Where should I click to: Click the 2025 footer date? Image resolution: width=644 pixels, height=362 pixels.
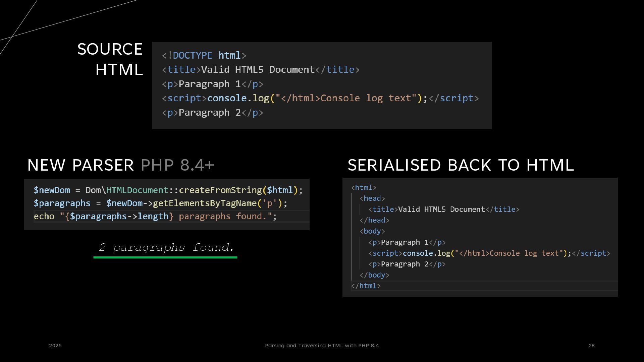[x=55, y=346]
